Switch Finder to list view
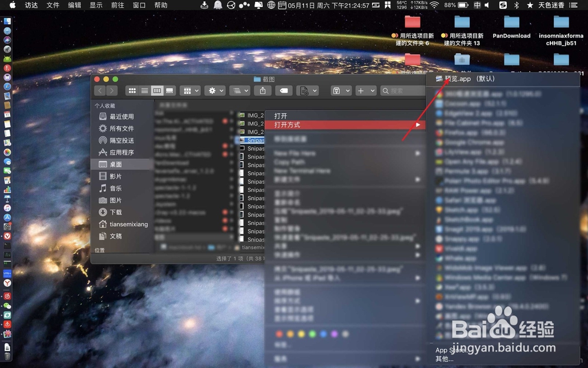Image resolution: width=588 pixels, height=368 pixels. [144, 89]
